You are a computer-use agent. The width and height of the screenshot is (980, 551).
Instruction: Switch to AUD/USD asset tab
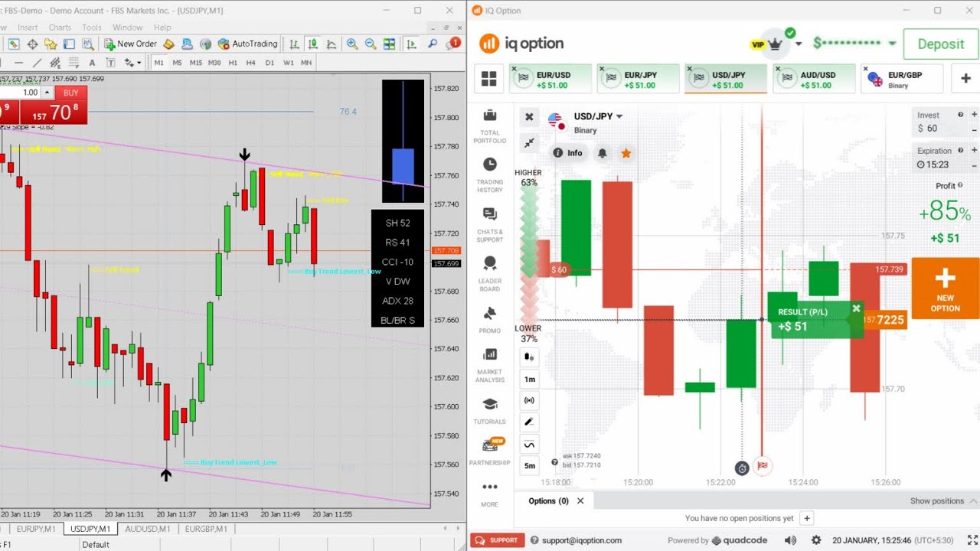coord(813,79)
